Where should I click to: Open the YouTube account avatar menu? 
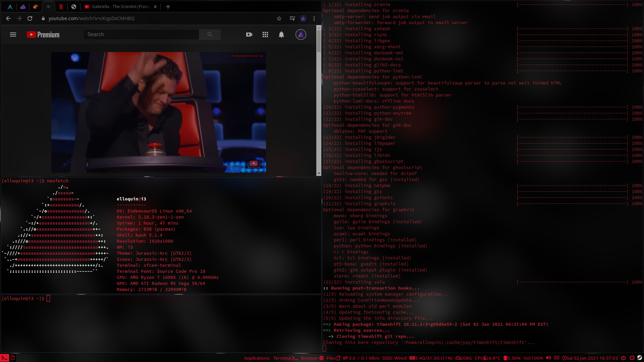click(301, 35)
